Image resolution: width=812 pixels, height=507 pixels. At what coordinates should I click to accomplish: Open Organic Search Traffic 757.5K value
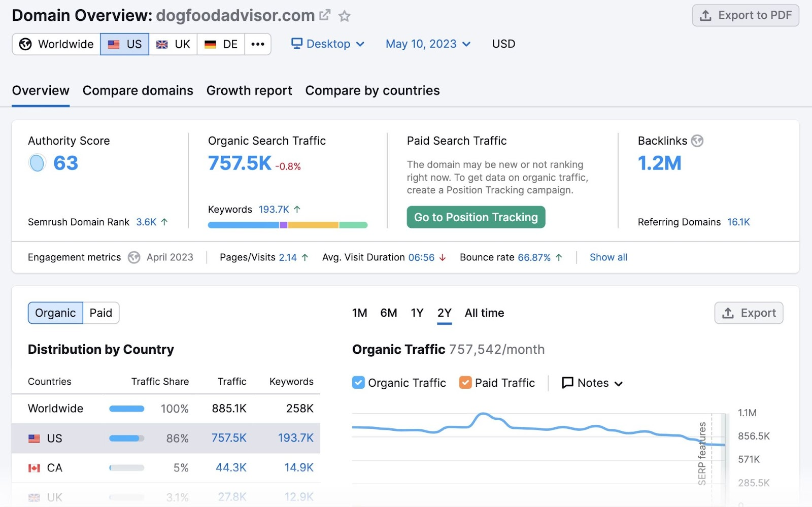tap(240, 163)
